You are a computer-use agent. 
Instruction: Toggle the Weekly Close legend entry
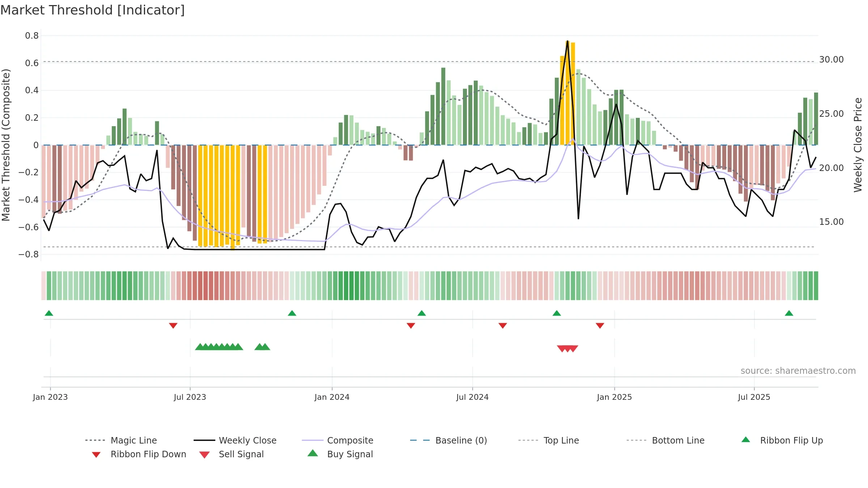point(235,440)
